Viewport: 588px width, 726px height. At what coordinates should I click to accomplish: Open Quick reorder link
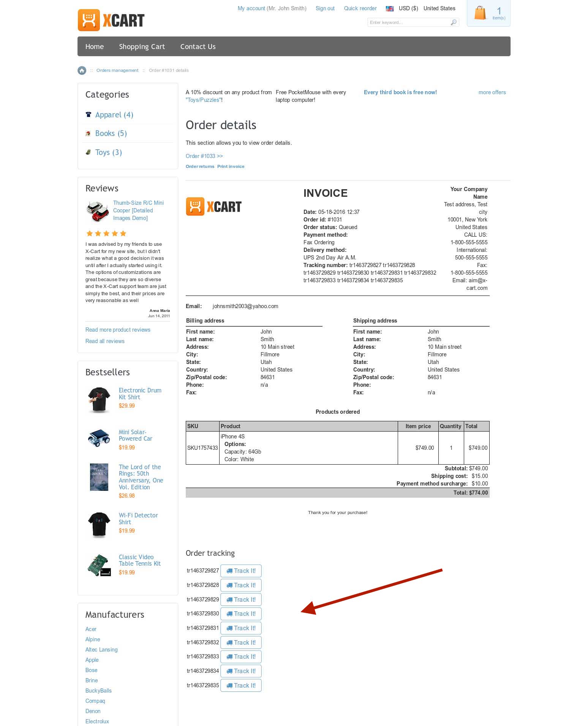point(360,8)
